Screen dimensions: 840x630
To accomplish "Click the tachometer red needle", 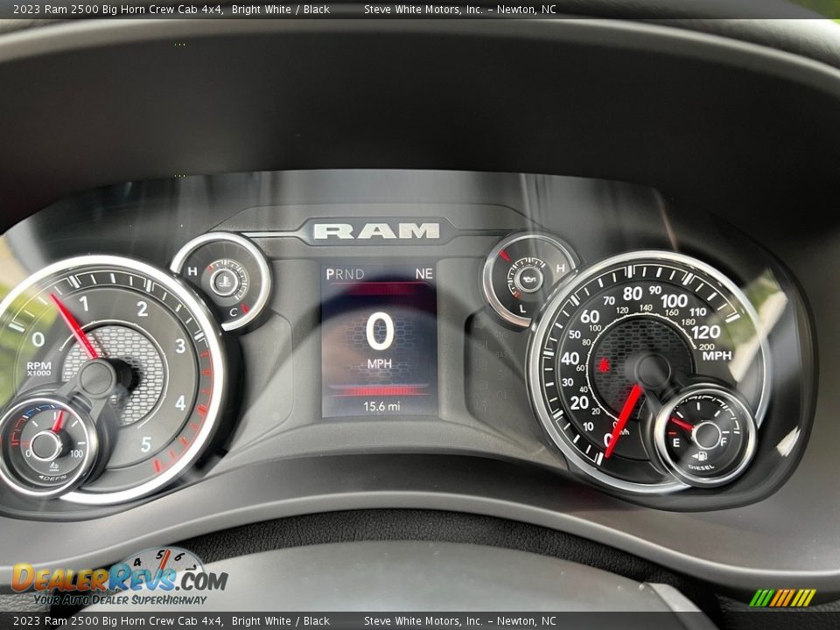I will [74, 325].
